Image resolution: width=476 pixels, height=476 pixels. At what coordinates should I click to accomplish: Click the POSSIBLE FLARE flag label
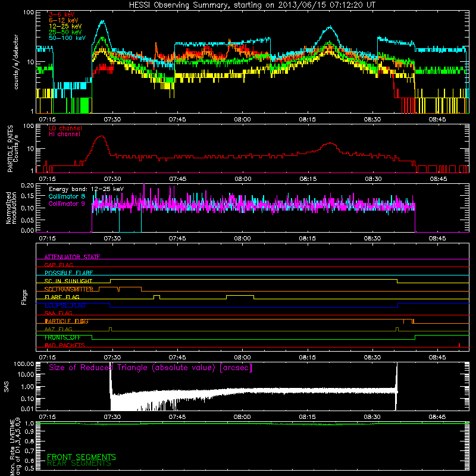pyautogui.click(x=68, y=273)
